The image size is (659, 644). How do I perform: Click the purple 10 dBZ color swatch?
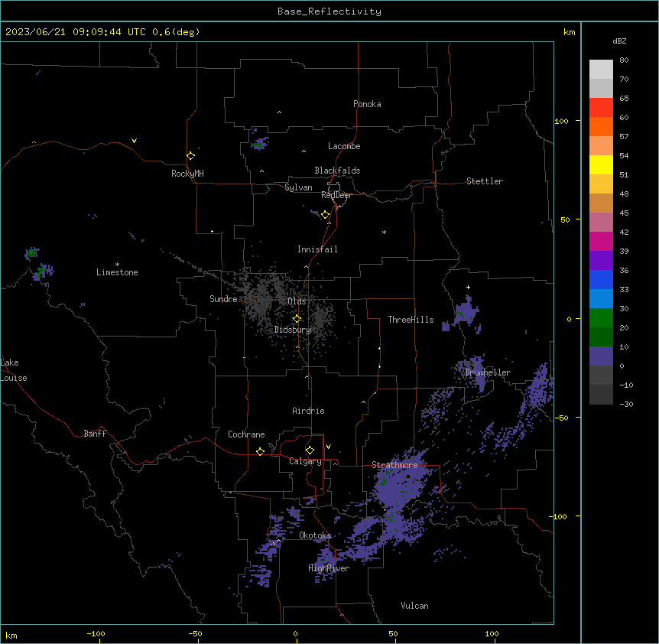(x=601, y=356)
